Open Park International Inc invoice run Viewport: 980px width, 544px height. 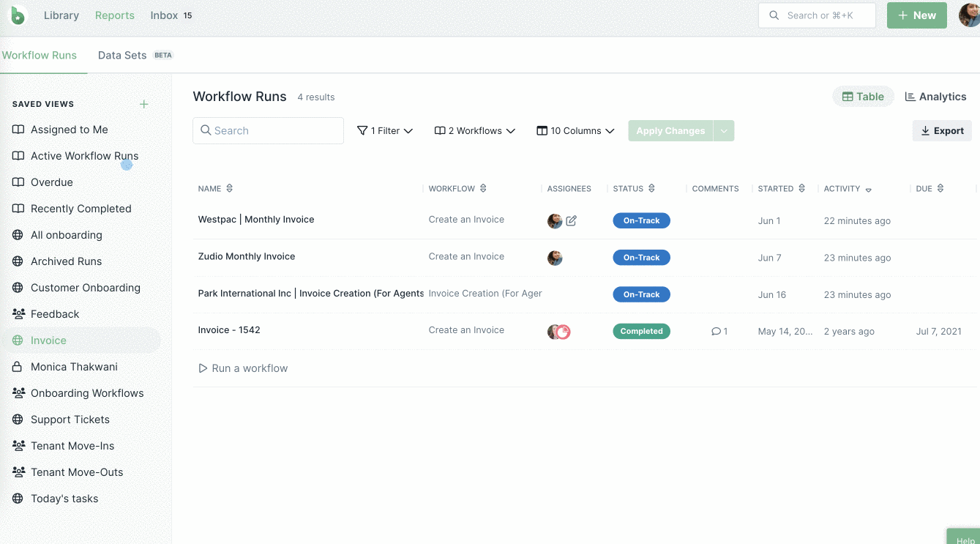pos(310,294)
